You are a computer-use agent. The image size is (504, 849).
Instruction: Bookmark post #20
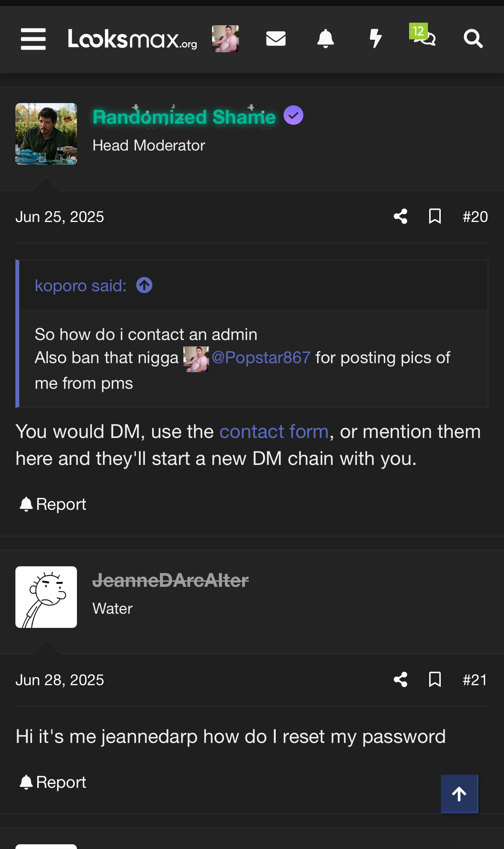pyautogui.click(x=435, y=216)
